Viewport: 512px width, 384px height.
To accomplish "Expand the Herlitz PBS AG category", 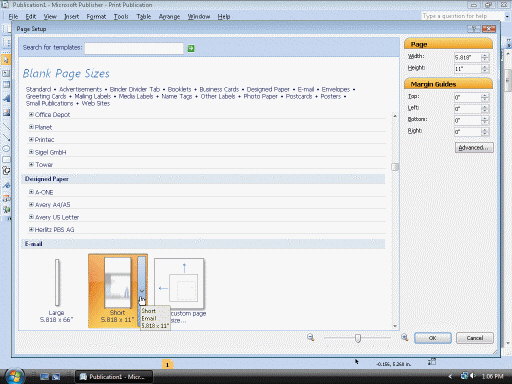I will 31,229.
